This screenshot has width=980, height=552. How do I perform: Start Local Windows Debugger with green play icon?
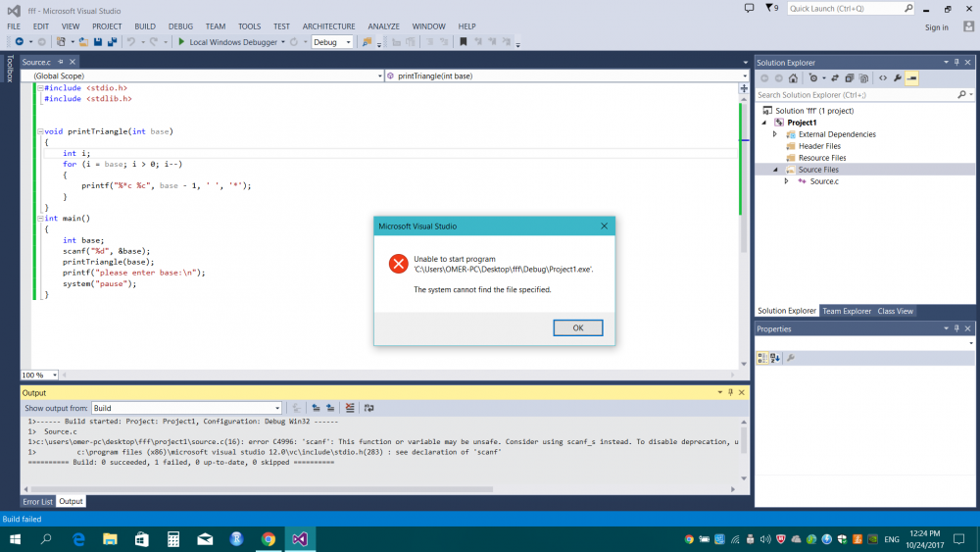click(181, 42)
